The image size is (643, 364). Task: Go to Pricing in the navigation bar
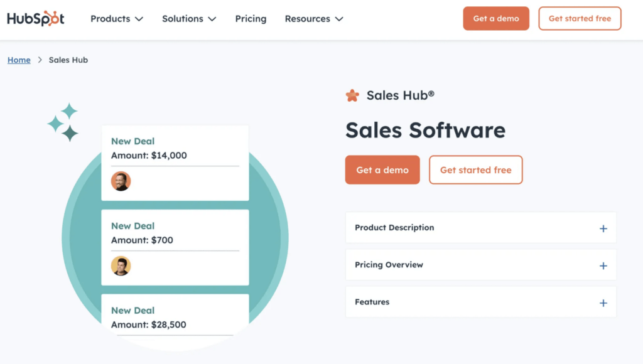pos(251,19)
